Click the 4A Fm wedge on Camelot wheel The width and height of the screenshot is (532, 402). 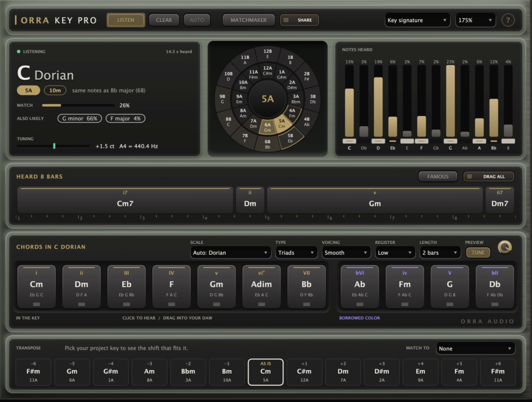pos(292,113)
